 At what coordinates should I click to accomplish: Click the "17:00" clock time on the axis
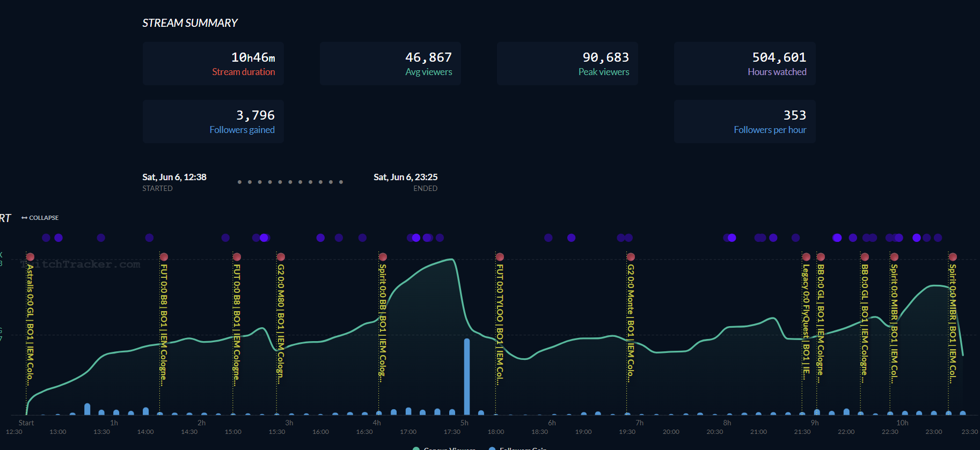[408, 432]
